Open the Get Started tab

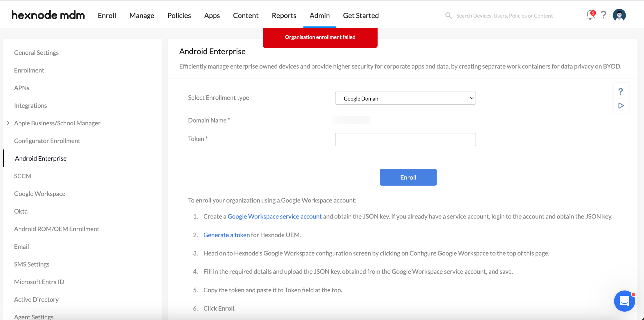tap(361, 15)
